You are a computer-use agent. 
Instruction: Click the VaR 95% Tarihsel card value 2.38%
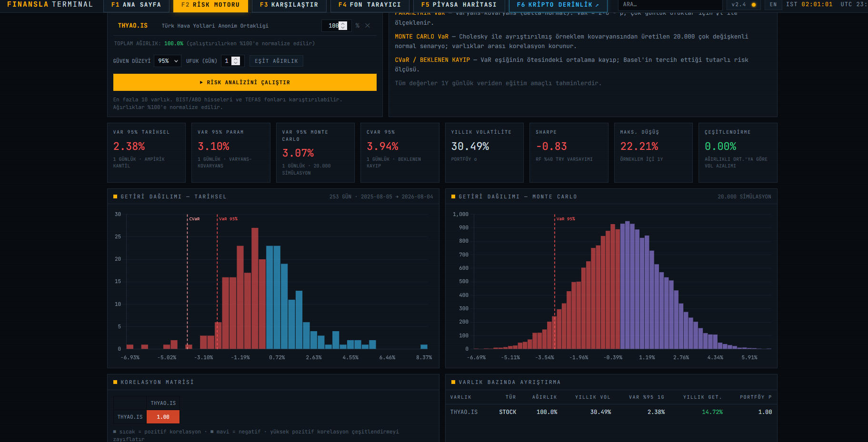click(129, 147)
